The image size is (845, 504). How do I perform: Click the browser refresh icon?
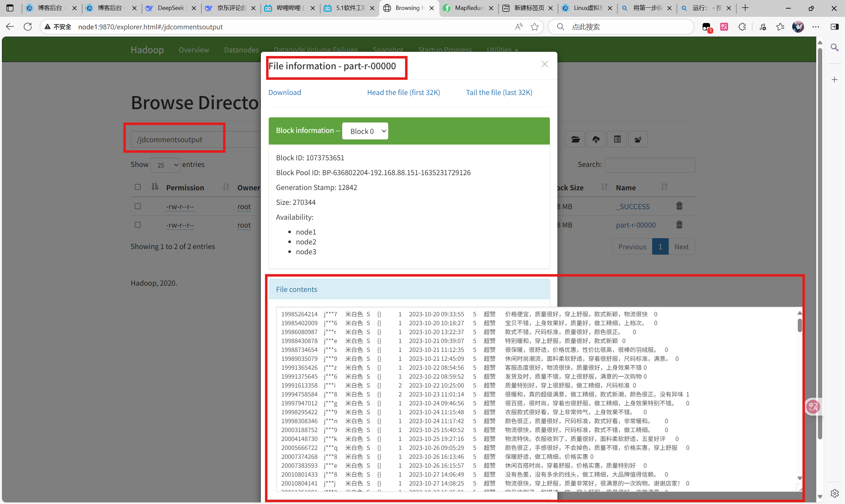point(28,26)
